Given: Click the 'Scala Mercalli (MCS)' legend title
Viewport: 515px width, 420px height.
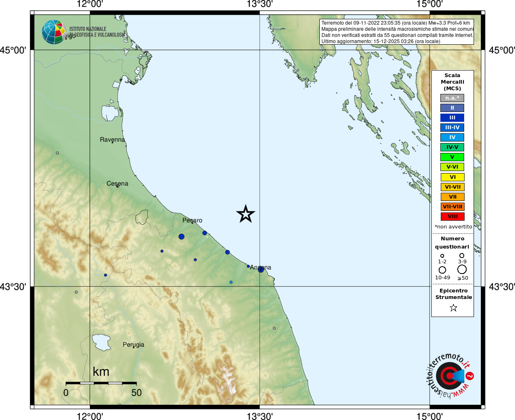Looking at the screenshot, I should [452, 82].
